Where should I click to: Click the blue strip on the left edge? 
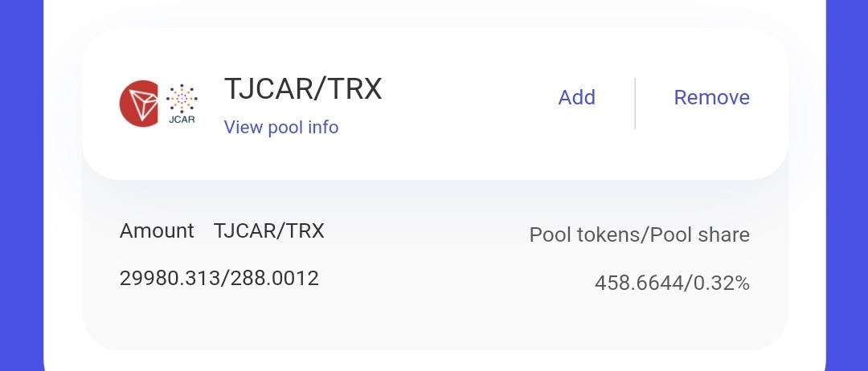point(21,185)
